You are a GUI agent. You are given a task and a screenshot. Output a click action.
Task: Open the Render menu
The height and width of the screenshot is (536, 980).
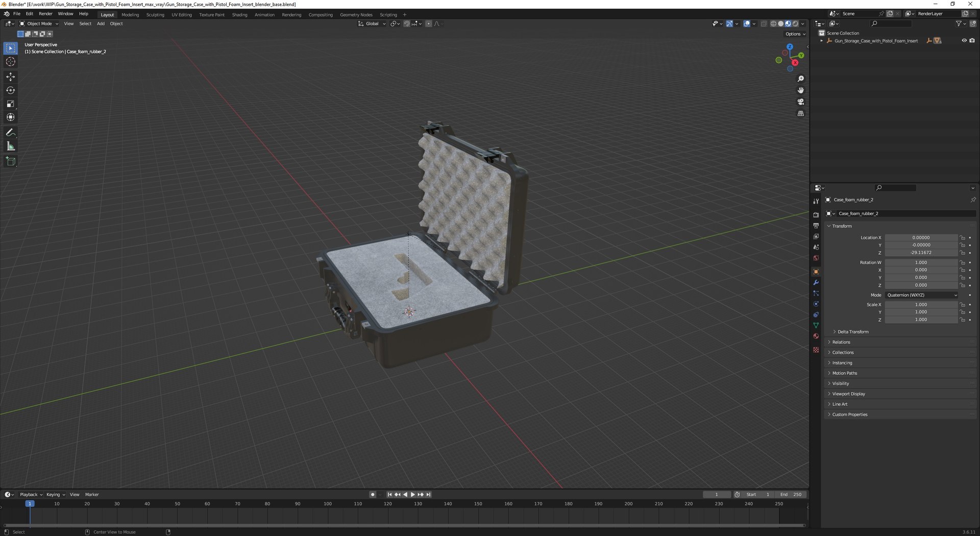pyautogui.click(x=45, y=14)
